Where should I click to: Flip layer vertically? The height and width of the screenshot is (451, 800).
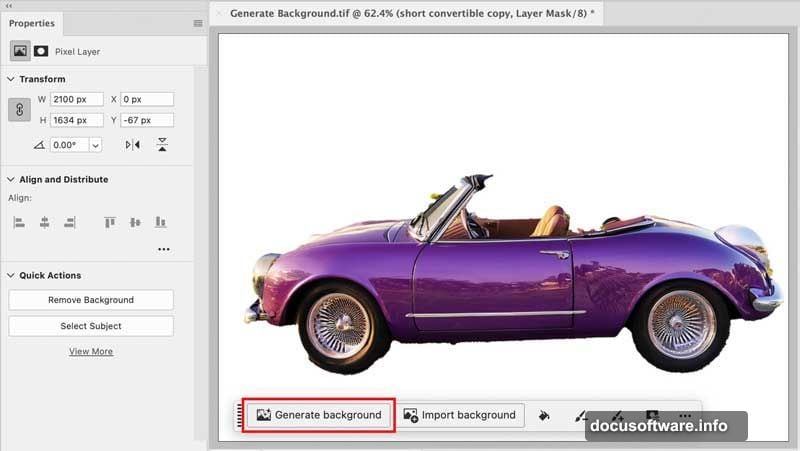pos(162,145)
